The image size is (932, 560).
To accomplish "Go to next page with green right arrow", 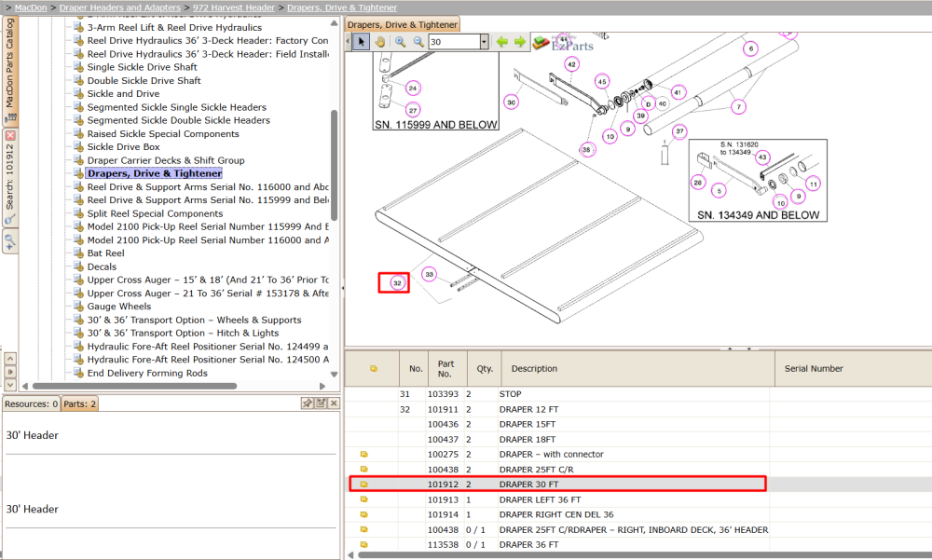I will (x=520, y=42).
